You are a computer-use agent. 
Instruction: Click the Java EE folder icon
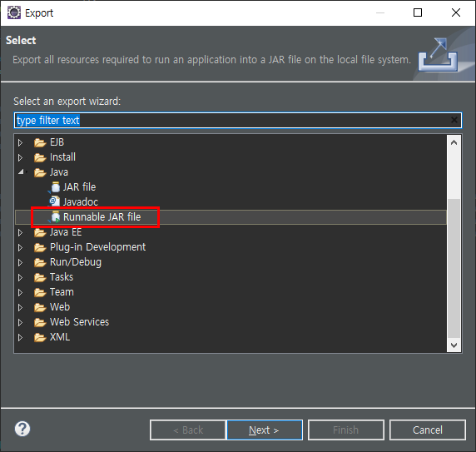40,232
